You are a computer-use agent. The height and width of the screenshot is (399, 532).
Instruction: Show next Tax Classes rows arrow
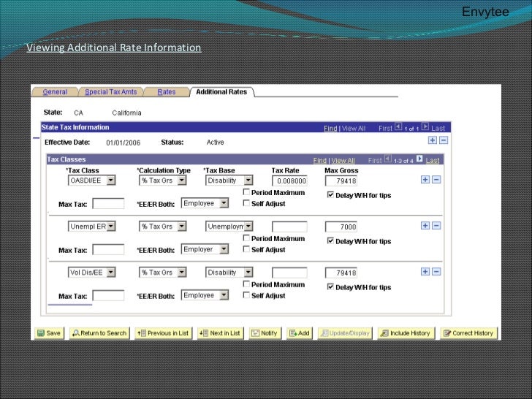(x=419, y=159)
